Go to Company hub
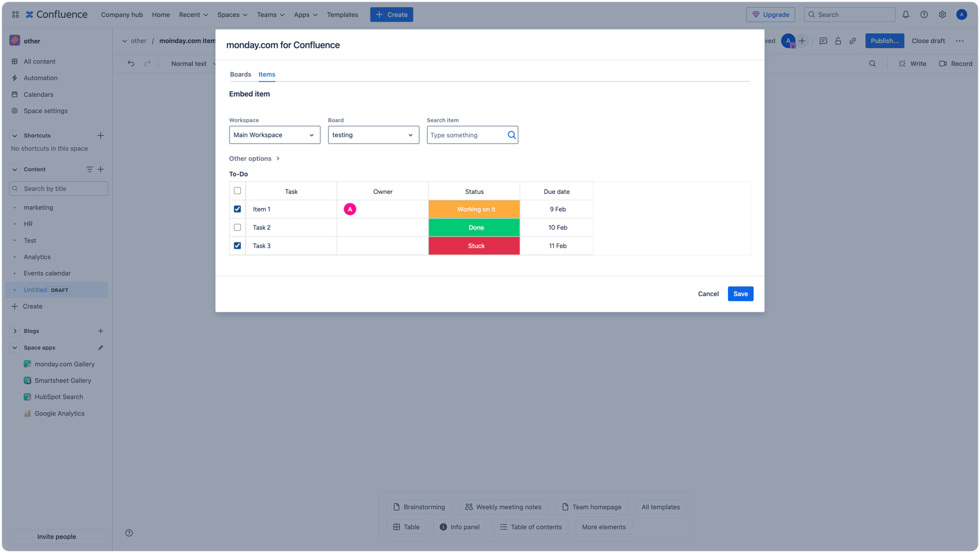Image resolution: width=980 pixels, height=553 pixels. (122, 14)
